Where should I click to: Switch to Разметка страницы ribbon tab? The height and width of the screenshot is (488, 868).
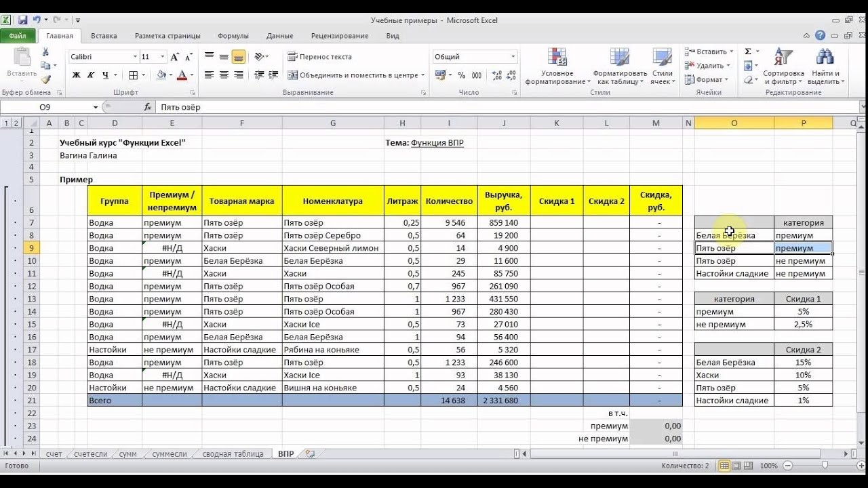point(167,36)
